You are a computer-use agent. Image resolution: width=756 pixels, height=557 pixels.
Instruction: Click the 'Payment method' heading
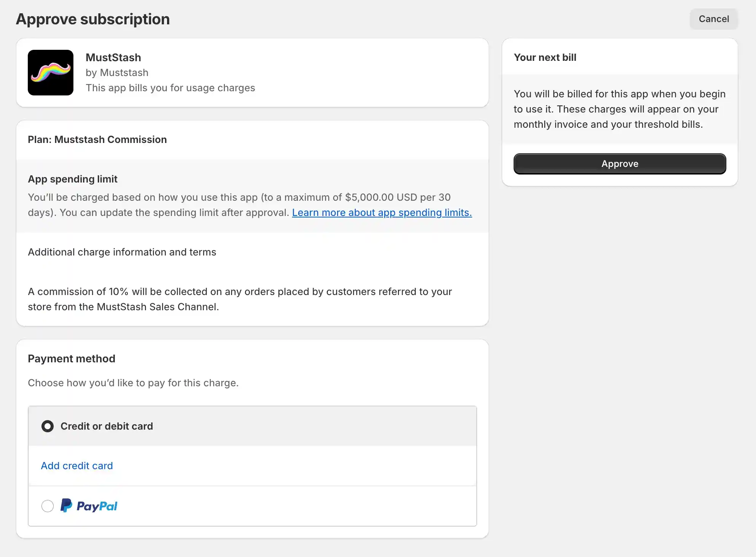72,359
